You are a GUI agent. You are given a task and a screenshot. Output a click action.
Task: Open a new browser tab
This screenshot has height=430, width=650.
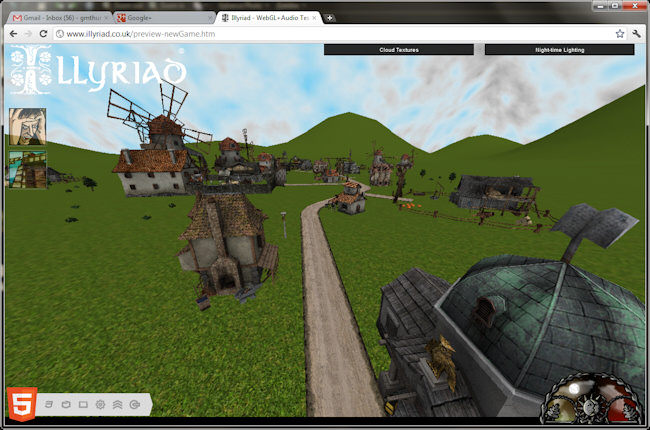pyautogui.click(x=330, y=18)
